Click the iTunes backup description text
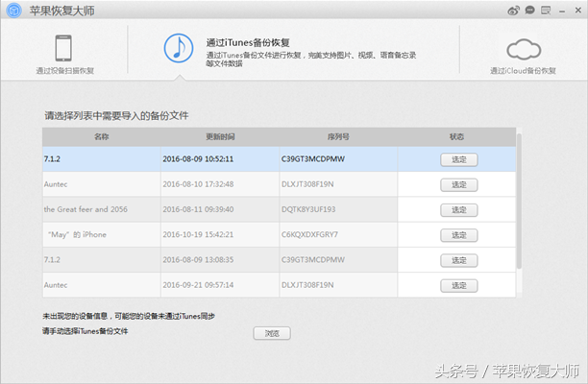 (x=311, y=60)
